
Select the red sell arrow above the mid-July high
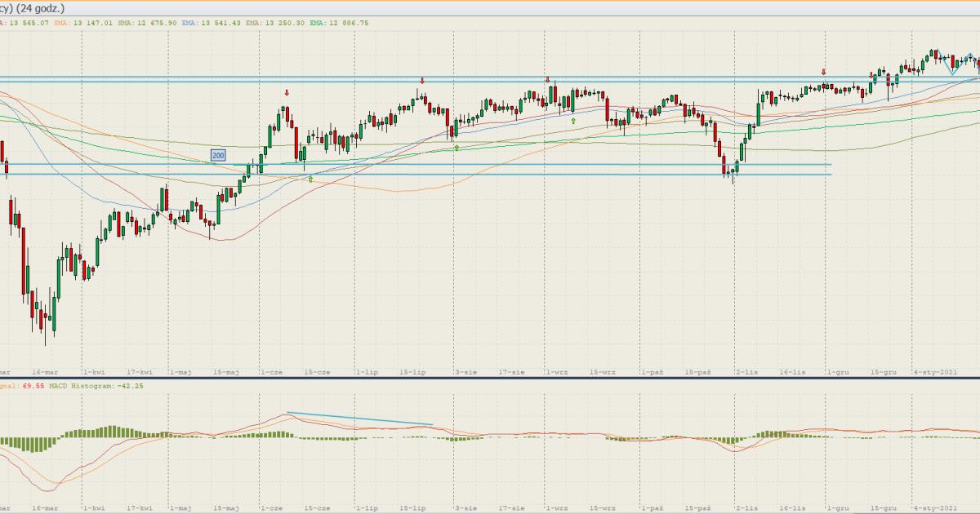click(x=422, y=81)
